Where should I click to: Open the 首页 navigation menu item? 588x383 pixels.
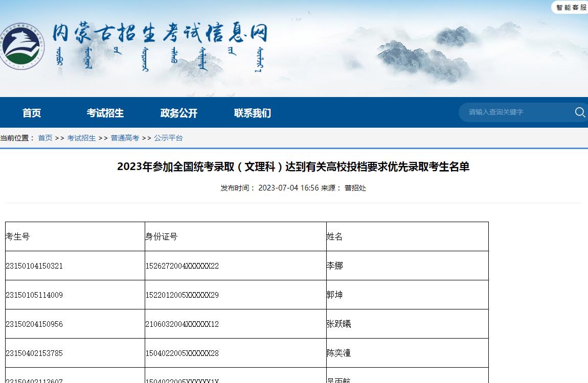[32, 113]
